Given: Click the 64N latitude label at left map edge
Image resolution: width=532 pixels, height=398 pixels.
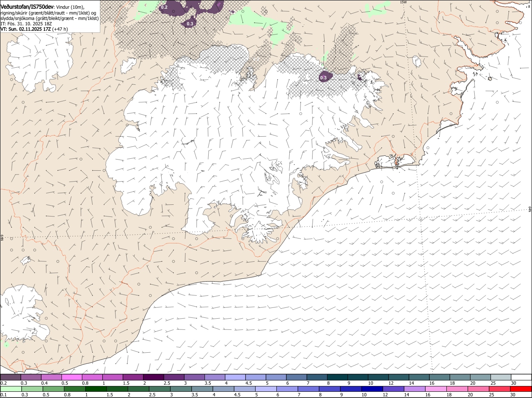Looking at the screenshot, I should pos(2,238).
